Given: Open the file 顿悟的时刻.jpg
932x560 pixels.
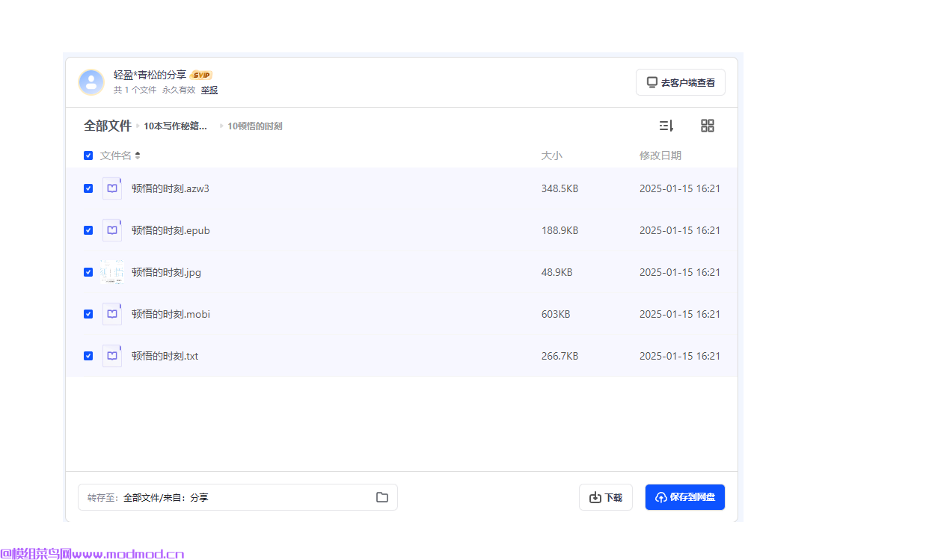Looking at the screenshot, I should coord(166,272).
